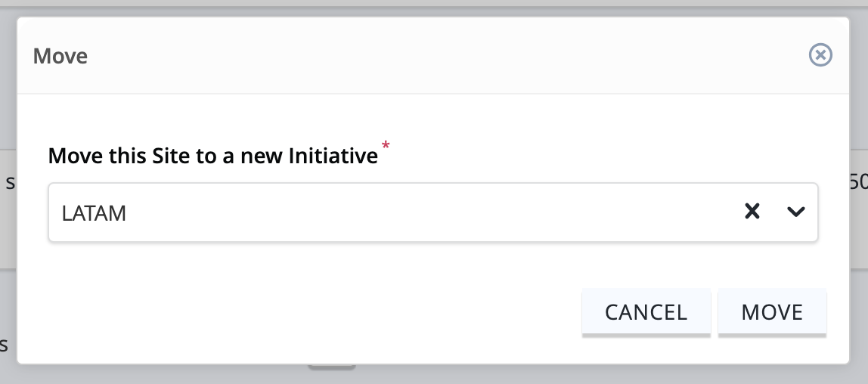Cancel the site move
Viewport: 868px width, 384px height.
point(646,312)
